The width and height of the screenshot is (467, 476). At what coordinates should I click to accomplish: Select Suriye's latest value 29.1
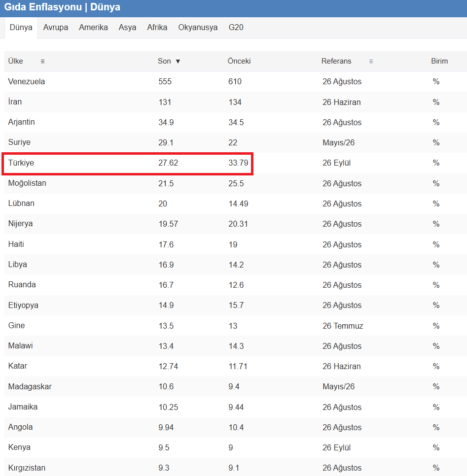[166, 143]
